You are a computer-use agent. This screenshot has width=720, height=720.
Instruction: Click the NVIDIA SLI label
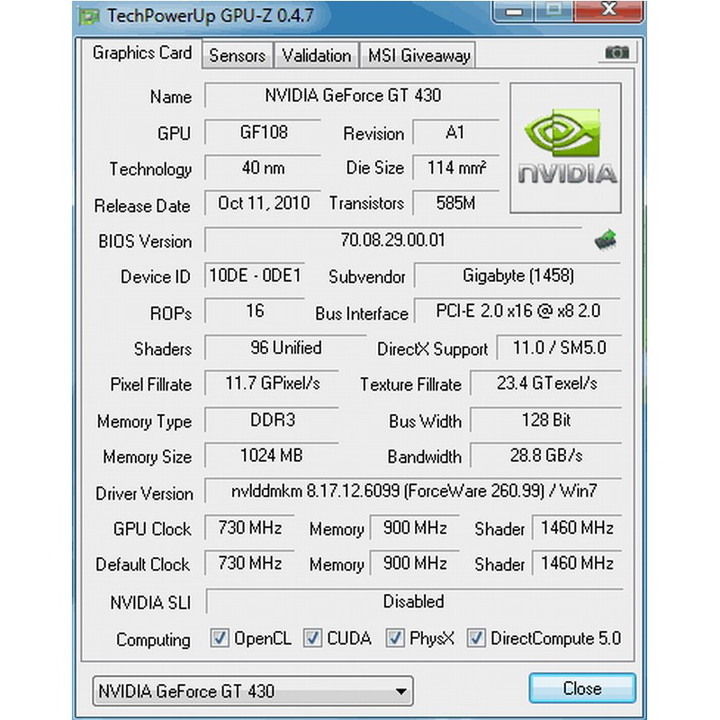coord(151,602)
